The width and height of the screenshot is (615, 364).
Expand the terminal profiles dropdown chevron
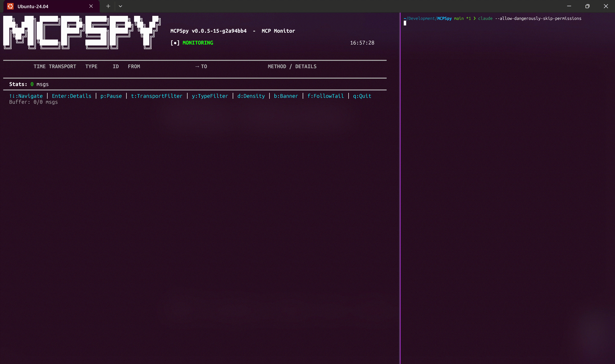(x=120, y=6)
